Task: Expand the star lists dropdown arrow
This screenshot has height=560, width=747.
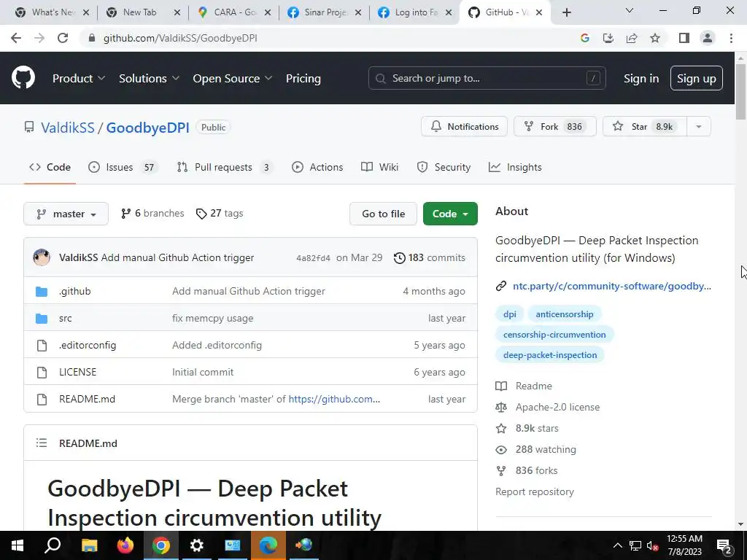Action: [x=699, y=127]
